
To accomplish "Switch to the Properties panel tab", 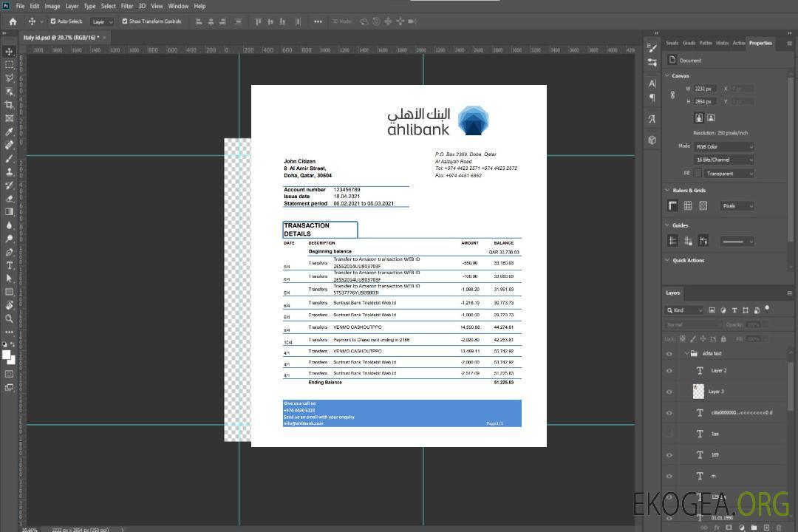I will 760,43.
